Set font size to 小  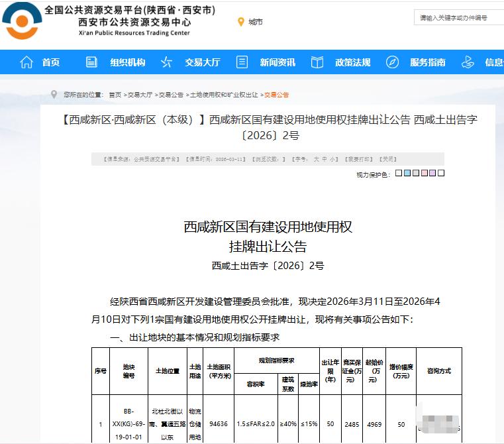pyautogui.click(x=332, y=159)
